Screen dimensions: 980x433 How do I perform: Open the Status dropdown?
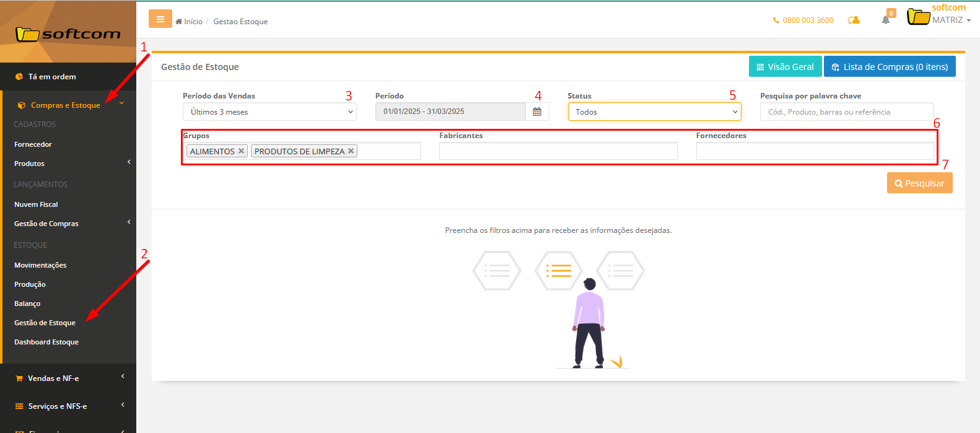654,112
